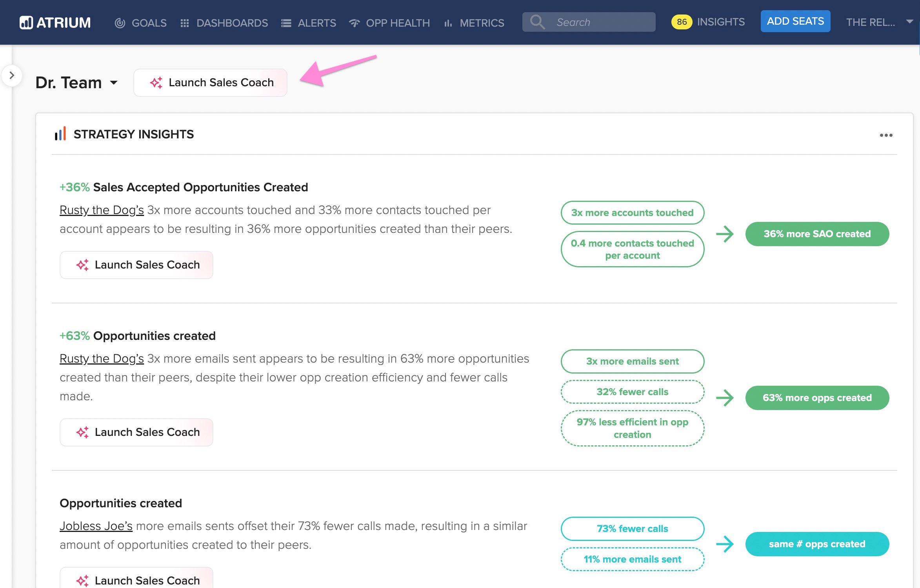Launch Sales Coach next to Dr. Team
The image size is (920, 588).
pos(210,83)
